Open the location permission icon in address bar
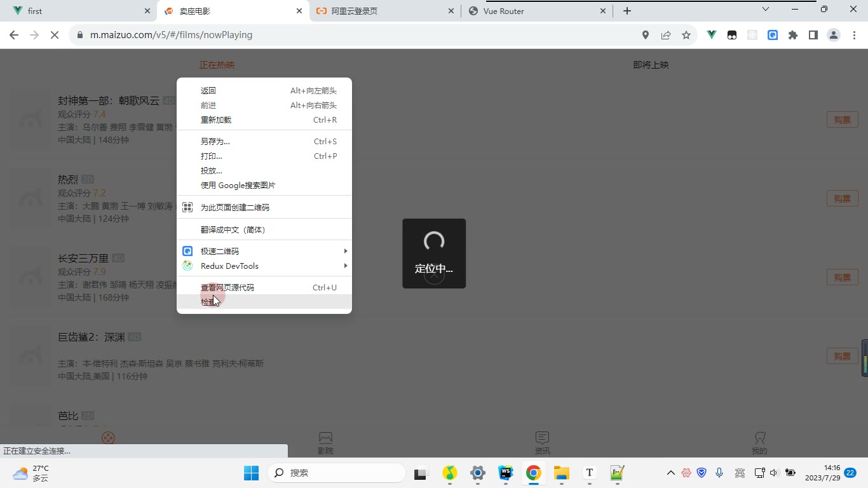 tap(646, 36)
